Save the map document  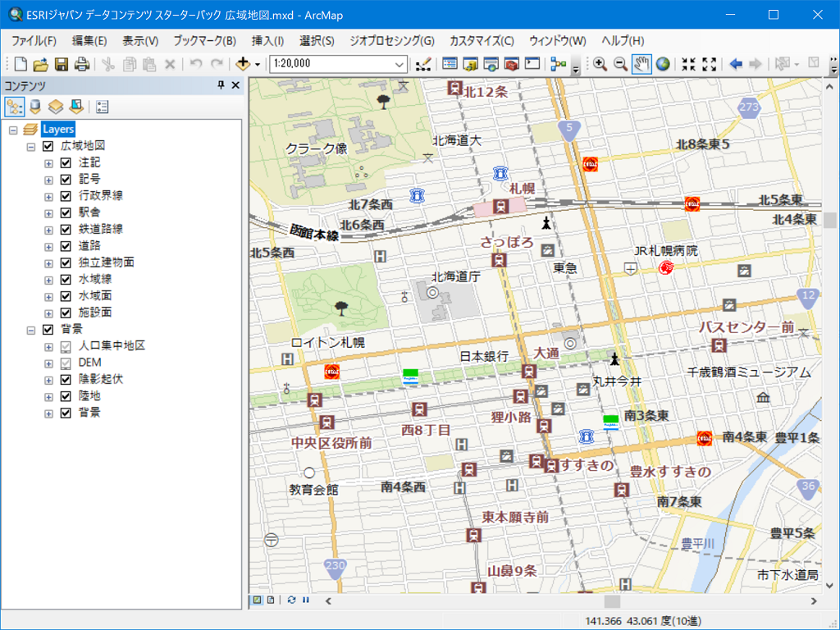click(x=61, y=64)
